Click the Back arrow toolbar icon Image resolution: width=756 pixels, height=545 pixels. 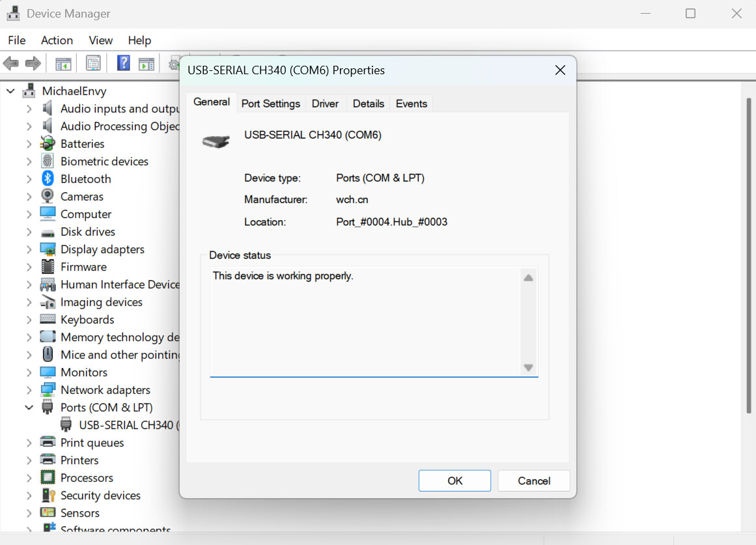click(x=11, y=63)
